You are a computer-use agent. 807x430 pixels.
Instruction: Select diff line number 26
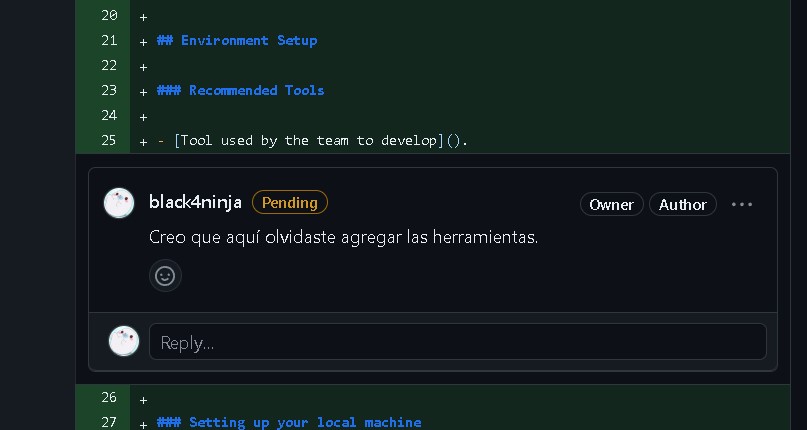[110, 397]
